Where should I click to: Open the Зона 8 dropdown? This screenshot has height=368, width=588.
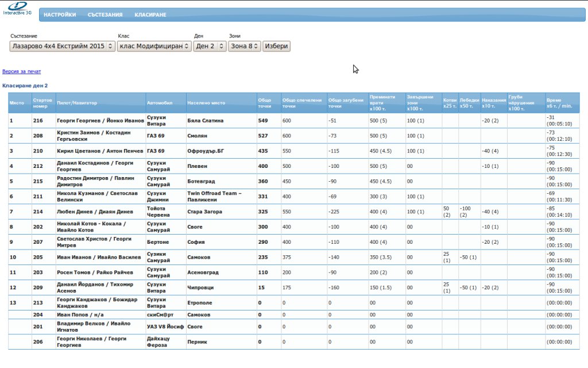pos(244,46)
